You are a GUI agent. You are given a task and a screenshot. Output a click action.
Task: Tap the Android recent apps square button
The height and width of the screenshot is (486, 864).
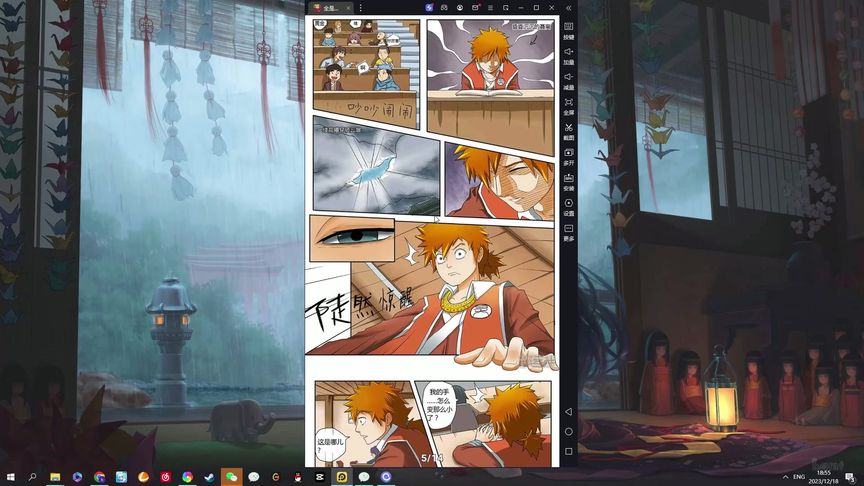[x=569, y=451]
